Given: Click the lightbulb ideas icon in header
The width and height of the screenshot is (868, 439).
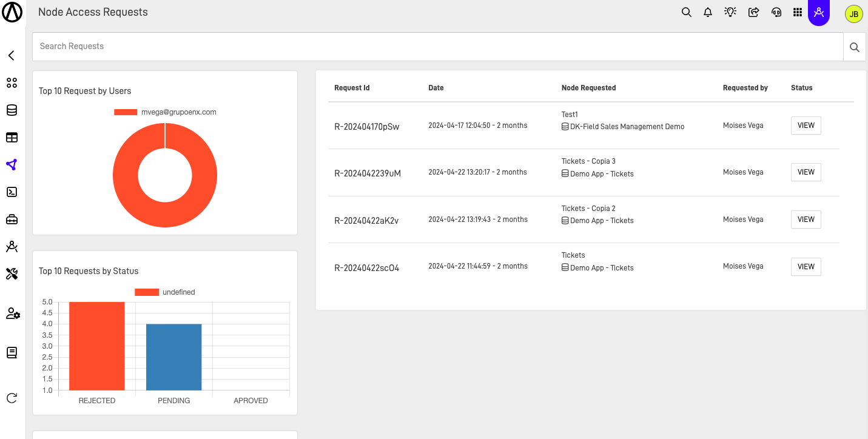Looking at the screenshot, I should tap(730, 12).
